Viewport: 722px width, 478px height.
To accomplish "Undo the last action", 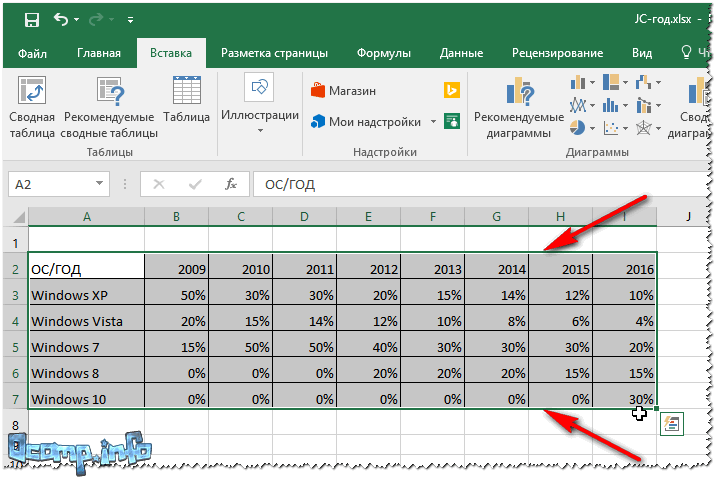I will (61, 19).
